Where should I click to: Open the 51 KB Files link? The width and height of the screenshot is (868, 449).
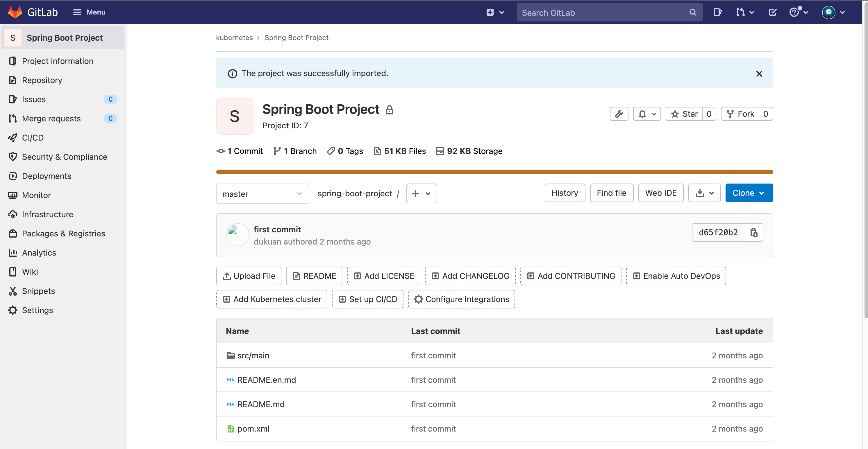(x=400, y=151)
